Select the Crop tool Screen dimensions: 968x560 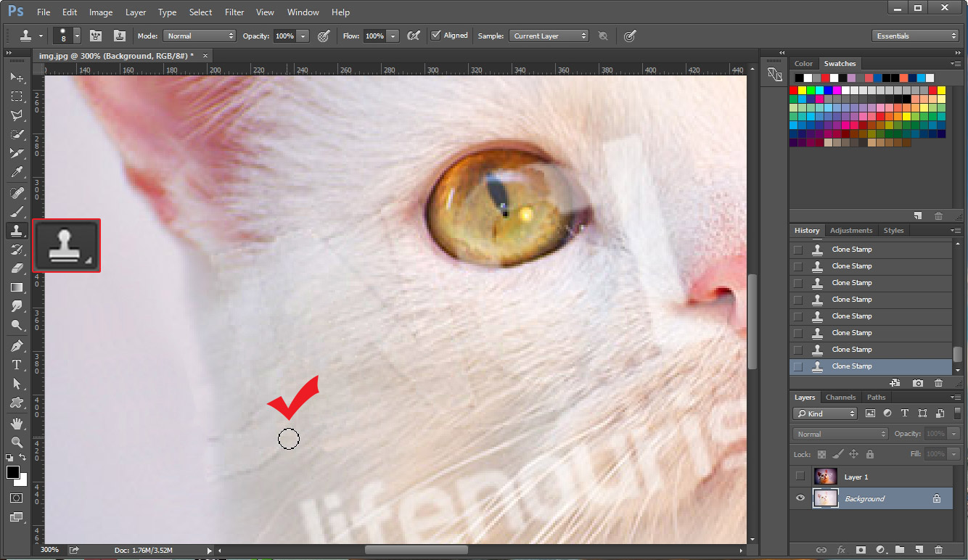coord(17,153)
